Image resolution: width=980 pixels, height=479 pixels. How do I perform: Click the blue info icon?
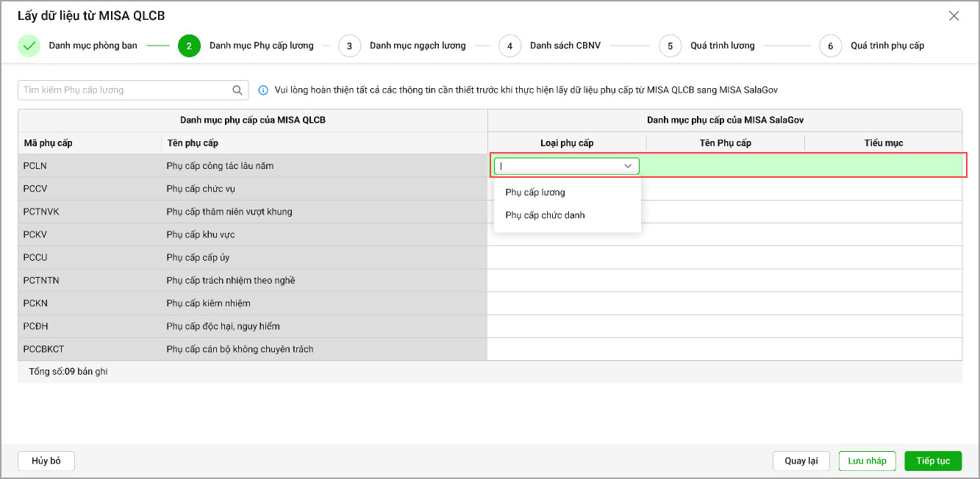pyautogui.click(x=263, y=90)
